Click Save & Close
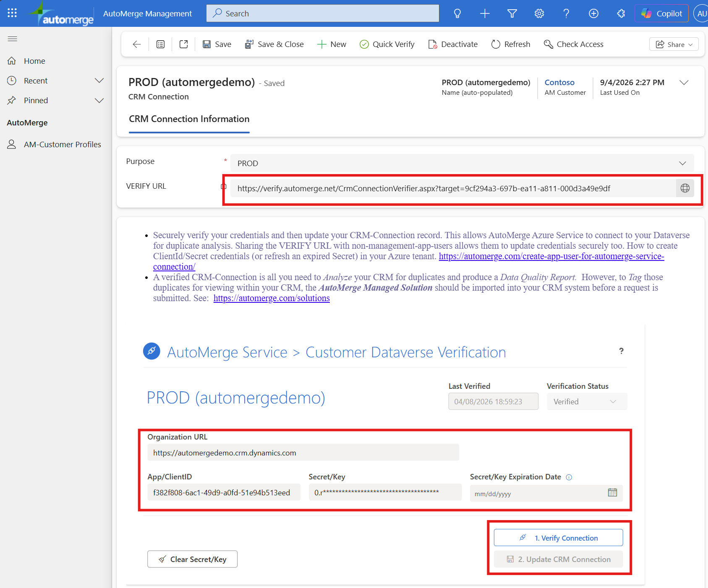The height and width of the screenshot is (588, 708). coord(274,44)
